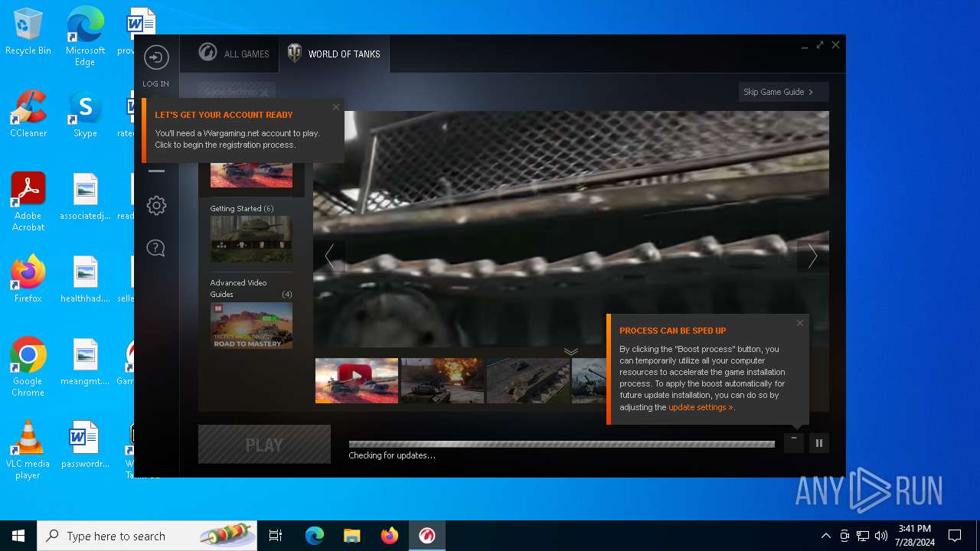Dismiss the account ready notification
This screenshot has width=980, height=551.
point(336,107)
